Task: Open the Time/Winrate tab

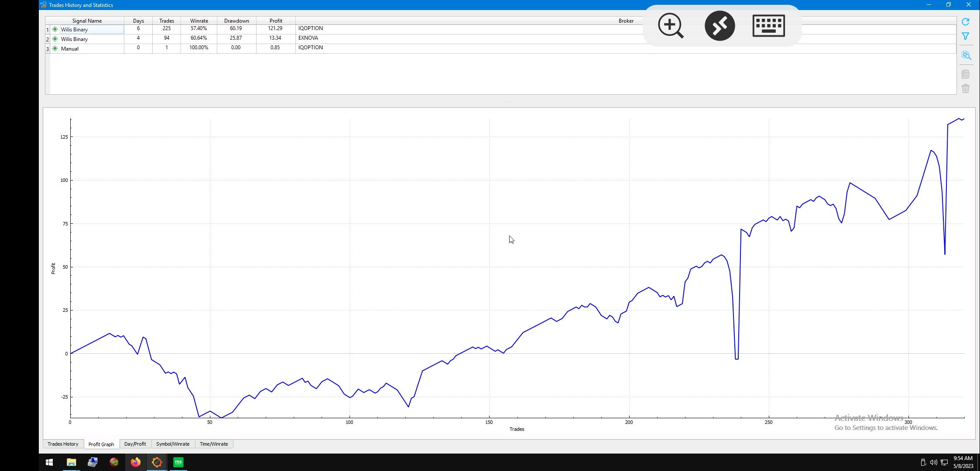Action: tap(214, 444)
